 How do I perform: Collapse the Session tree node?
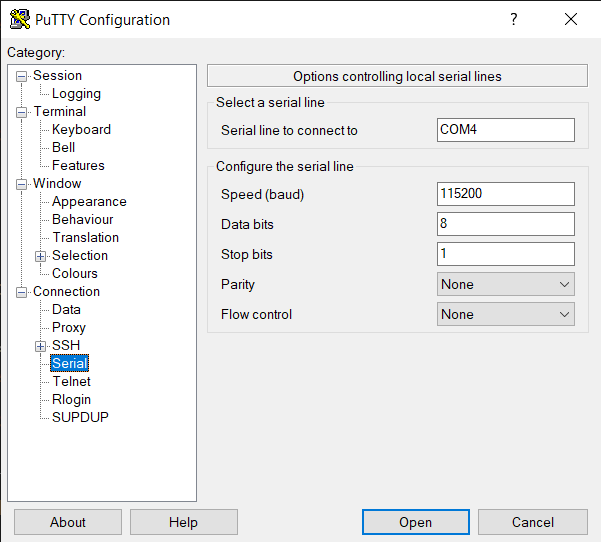tap(22, 76)
